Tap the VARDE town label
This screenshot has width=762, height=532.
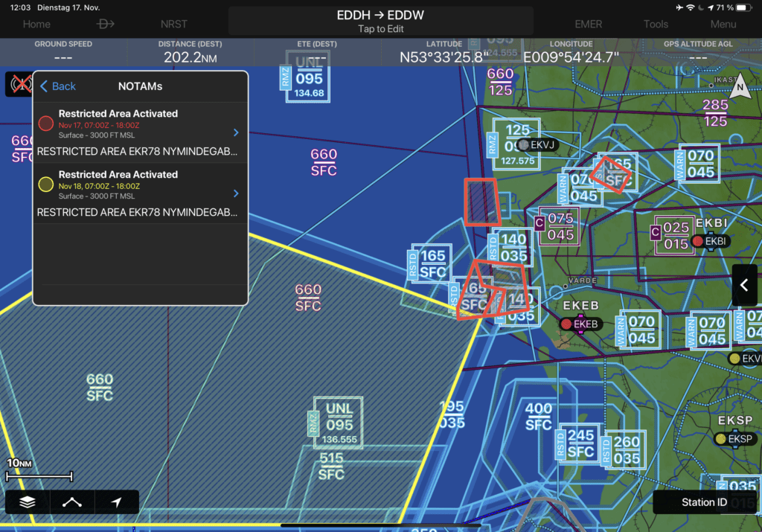coord(582,281)
